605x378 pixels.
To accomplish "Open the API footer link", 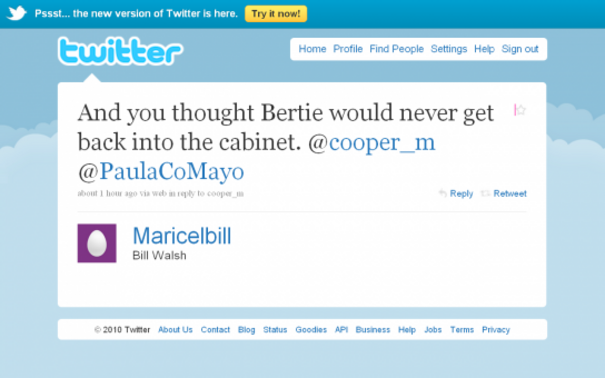I will pos(341,330).
